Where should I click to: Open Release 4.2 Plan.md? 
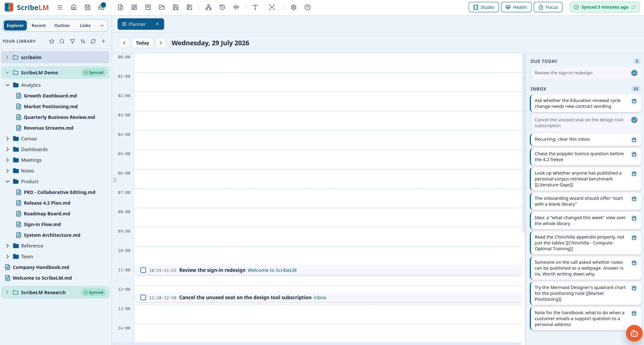pyautogui.click(x=47, y=203)
